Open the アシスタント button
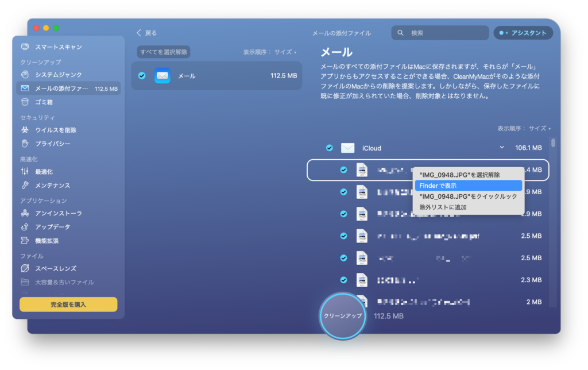The image size is (588, 370). pyautogui.click(x=523, y=33)
